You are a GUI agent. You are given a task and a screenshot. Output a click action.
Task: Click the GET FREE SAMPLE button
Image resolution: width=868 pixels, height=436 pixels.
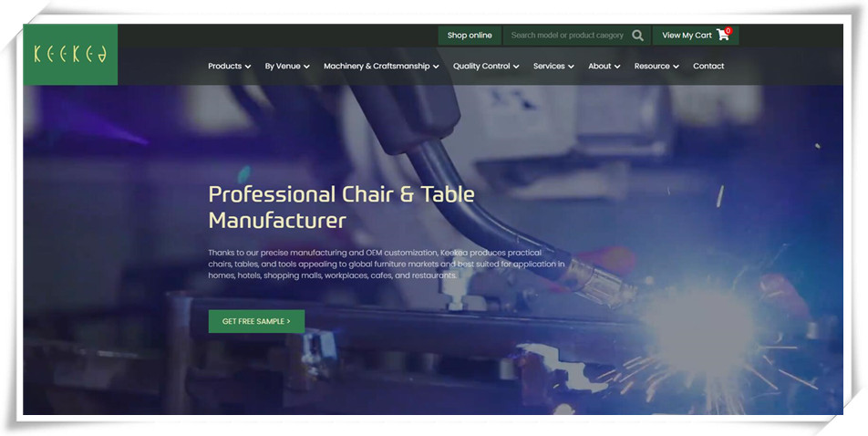tap(256, 321)
